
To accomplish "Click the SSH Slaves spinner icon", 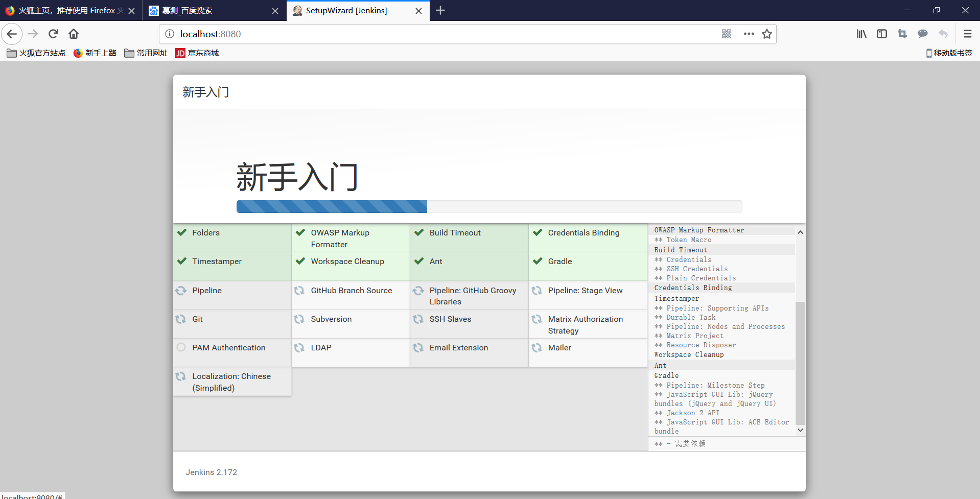I will (418, 319).
